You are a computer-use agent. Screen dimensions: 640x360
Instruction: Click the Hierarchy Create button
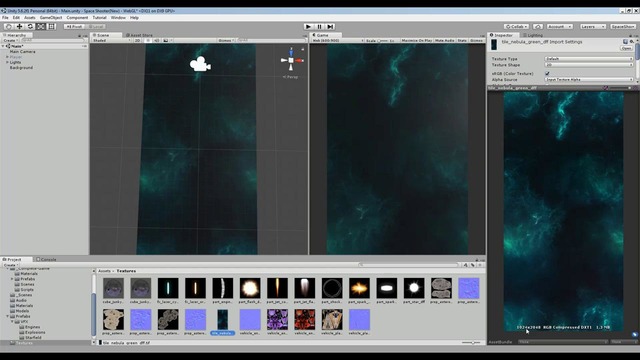pyautogui.click(x=10, y=40)
